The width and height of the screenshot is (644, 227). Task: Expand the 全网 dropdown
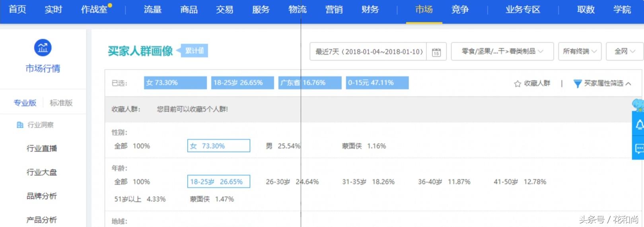625,51
